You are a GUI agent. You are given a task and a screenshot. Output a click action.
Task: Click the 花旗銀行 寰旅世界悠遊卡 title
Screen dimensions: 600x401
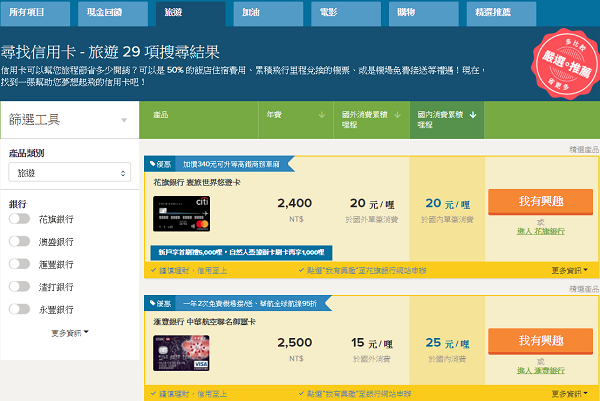197,183
